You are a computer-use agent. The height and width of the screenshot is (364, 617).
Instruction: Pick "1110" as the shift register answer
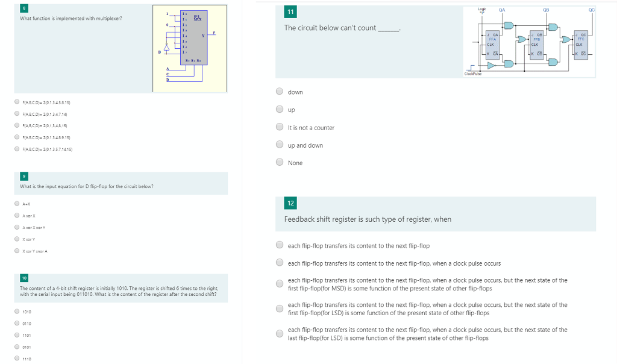pos(17,359)
